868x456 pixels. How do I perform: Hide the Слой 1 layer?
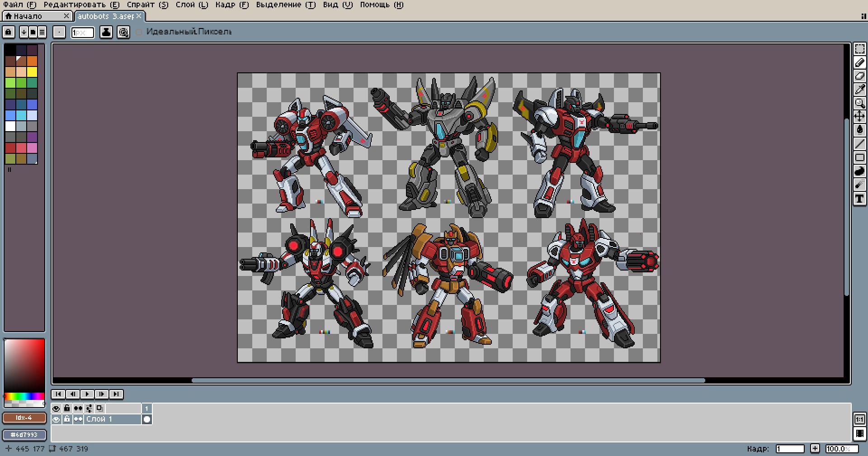pos(56,419)
